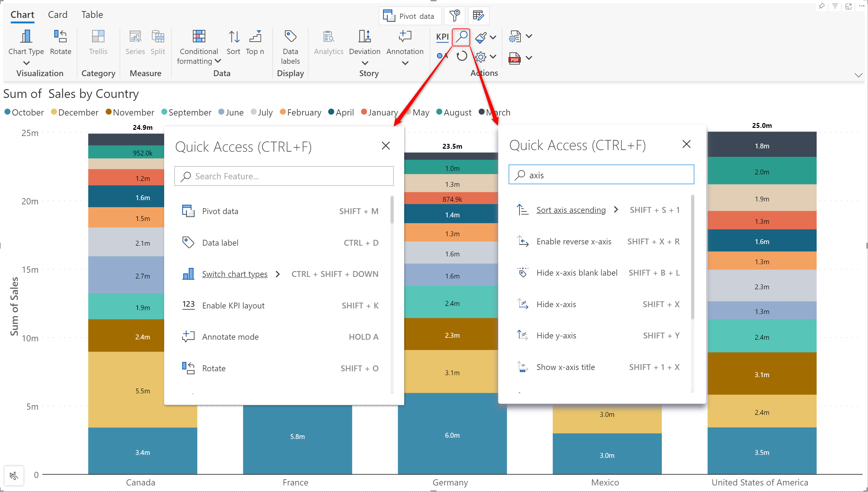868x492 pixels.
Task: Click the reset refresh icon
Action: pyautogui.click(x=462, y=56)
